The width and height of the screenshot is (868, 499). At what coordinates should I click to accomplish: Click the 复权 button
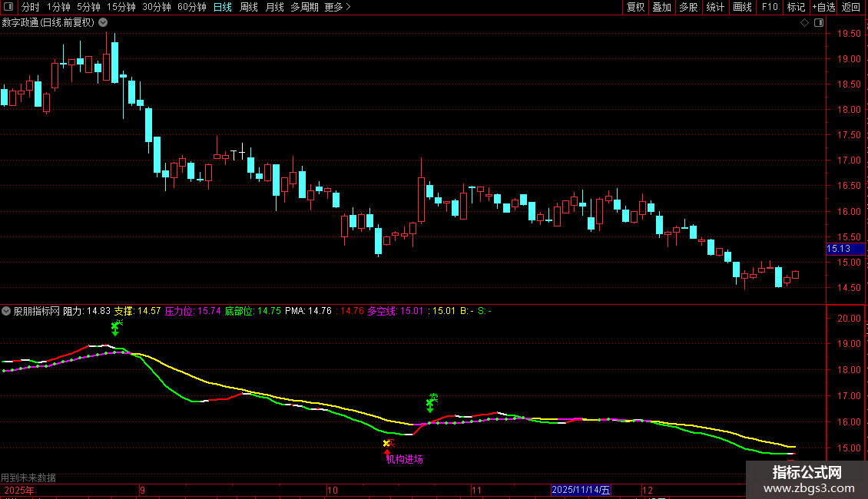click(635, 7)
